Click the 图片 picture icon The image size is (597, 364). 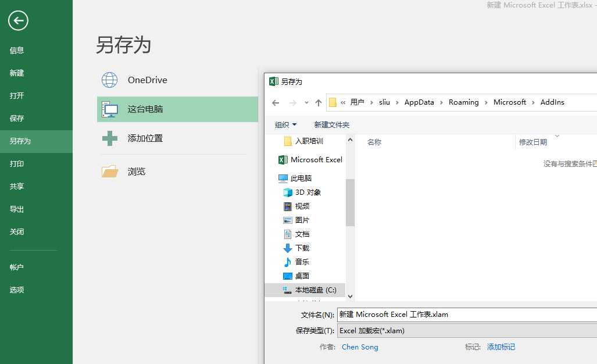click(x=288, y=220)
